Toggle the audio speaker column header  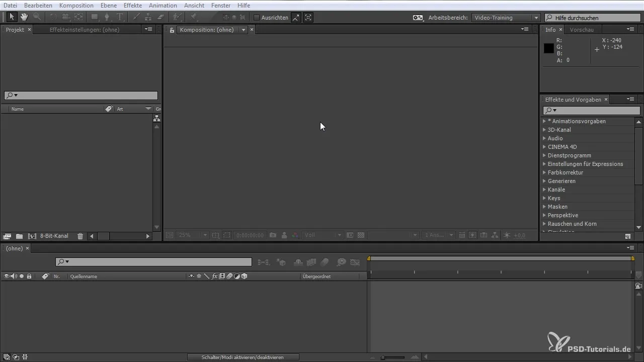14,276
